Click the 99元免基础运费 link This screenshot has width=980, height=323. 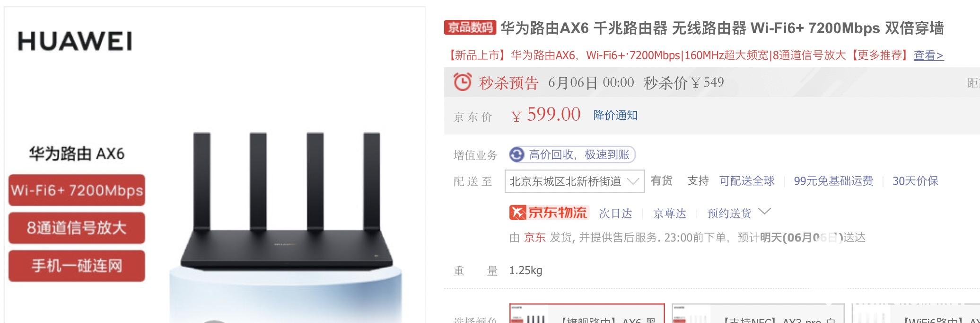coord(833,181)
